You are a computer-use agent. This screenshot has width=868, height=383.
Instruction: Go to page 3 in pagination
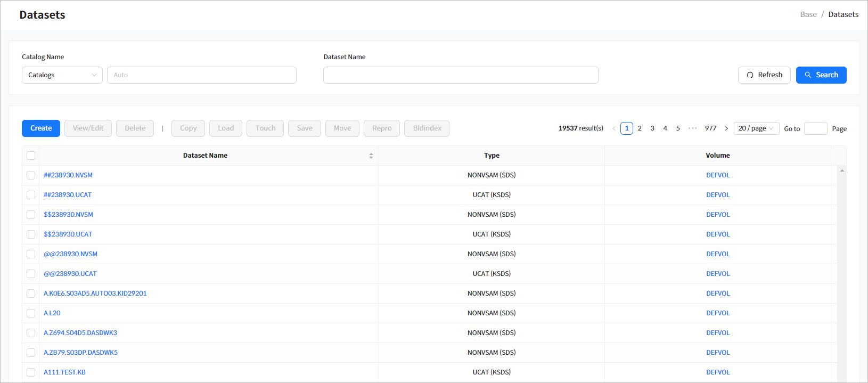pyautogui.click(x=652, y=128)
